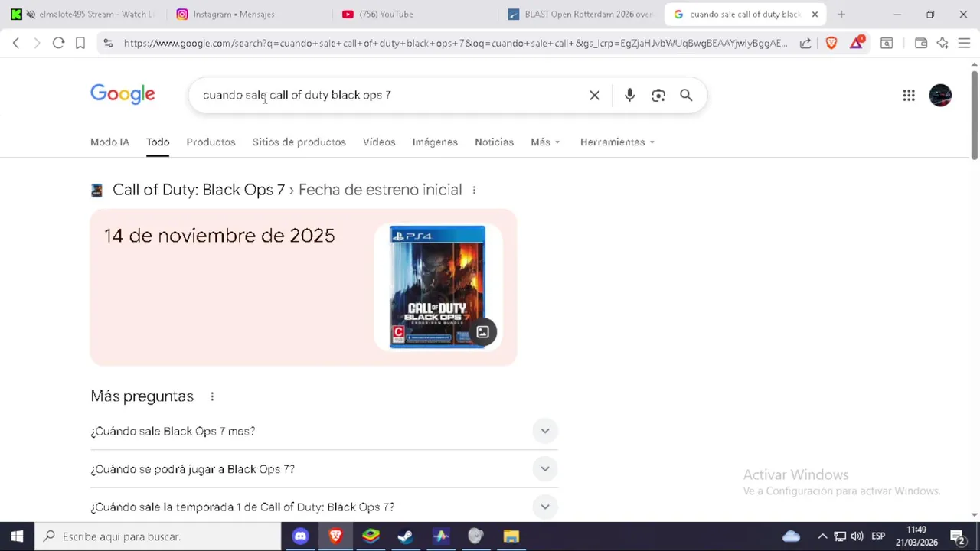The width and height of the screenshot is (980, 551).
Task: Open Discord from the taskbar
Action: tap(300, 536)
